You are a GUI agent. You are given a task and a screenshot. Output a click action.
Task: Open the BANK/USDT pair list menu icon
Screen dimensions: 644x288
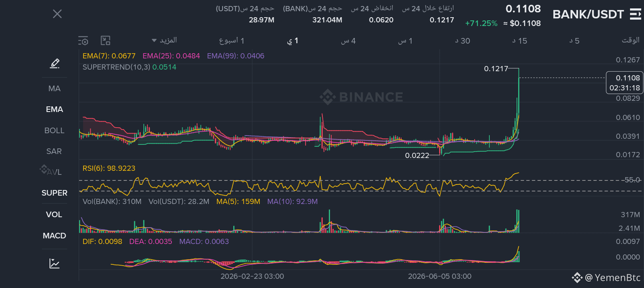(x=636, y=14)
